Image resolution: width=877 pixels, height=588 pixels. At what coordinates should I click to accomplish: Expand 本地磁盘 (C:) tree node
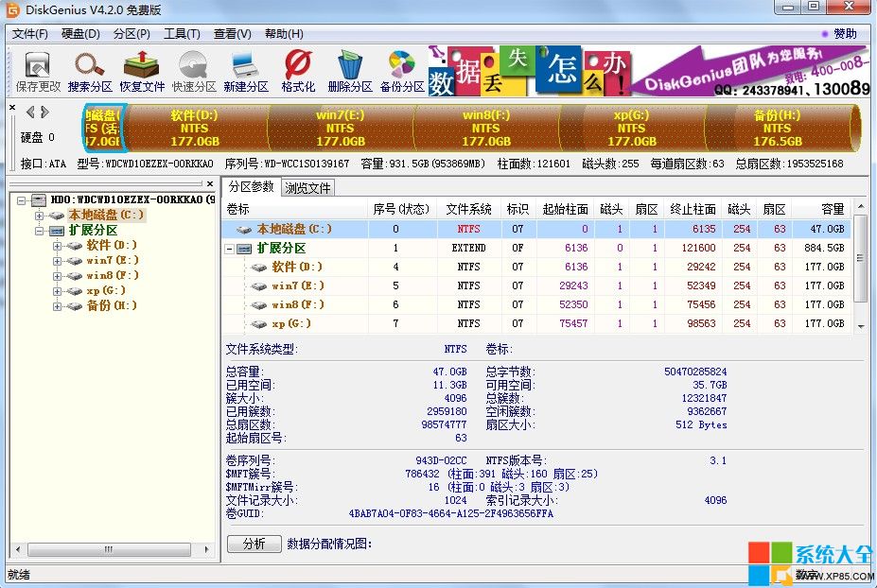tap(39, 216)
